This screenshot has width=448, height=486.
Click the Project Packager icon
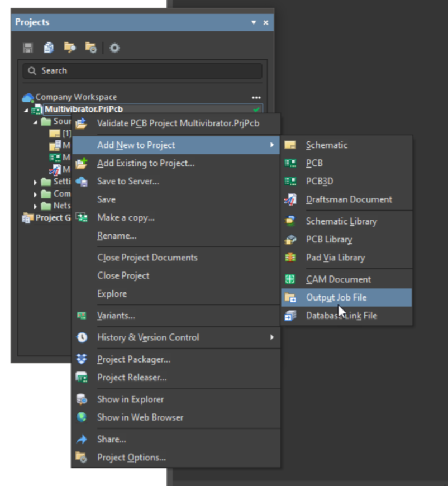(x=82, y=359)
